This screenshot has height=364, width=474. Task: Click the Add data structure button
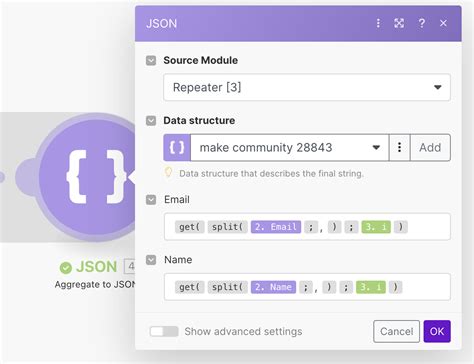coord(430,147)
